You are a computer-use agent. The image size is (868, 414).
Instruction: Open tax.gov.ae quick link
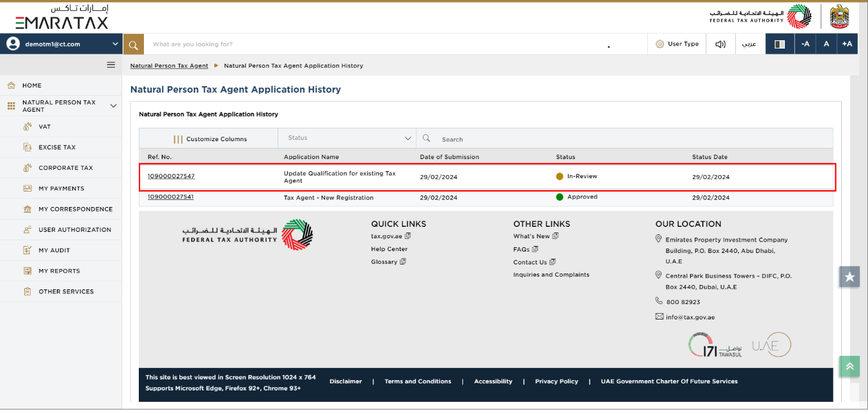386,236
